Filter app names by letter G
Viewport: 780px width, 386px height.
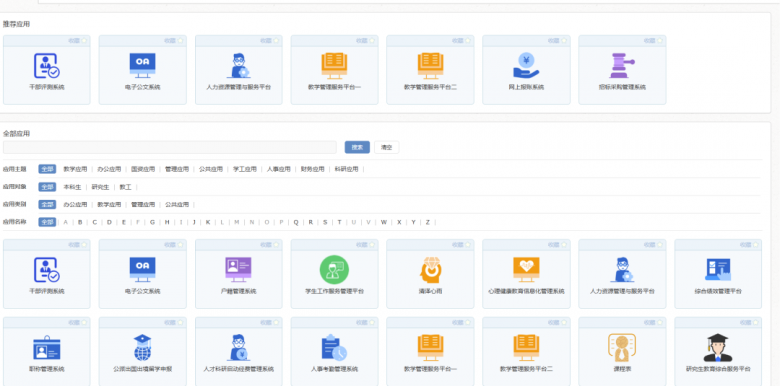(x=153, y=222)
